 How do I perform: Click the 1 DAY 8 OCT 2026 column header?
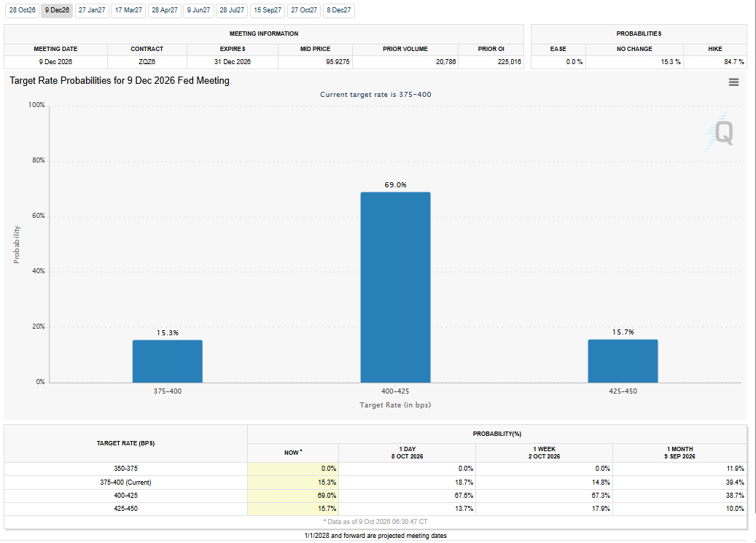coord(407,453)
